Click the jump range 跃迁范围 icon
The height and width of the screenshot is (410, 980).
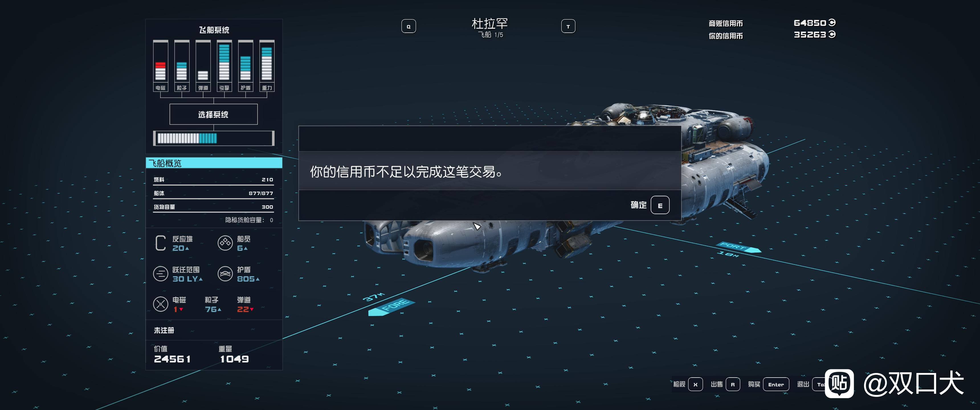tap(161, 274)
